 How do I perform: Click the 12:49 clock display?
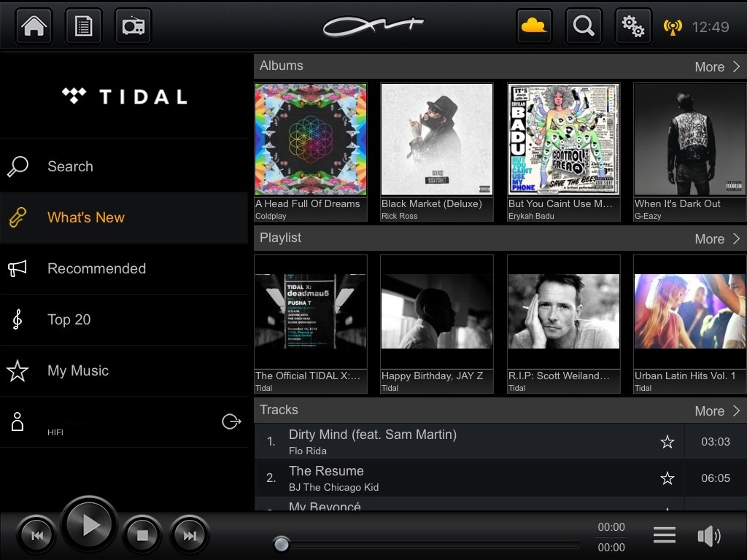[x=711, y=27]
